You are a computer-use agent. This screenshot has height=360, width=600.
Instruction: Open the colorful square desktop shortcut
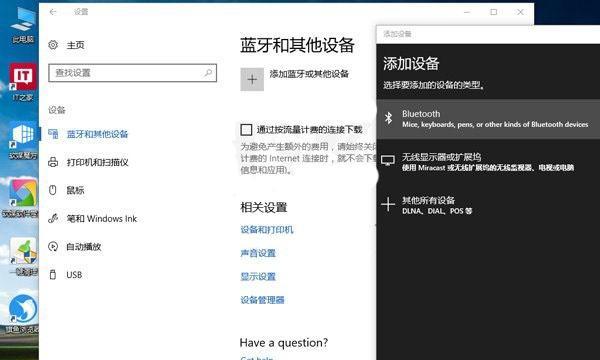tap(23, 198)
